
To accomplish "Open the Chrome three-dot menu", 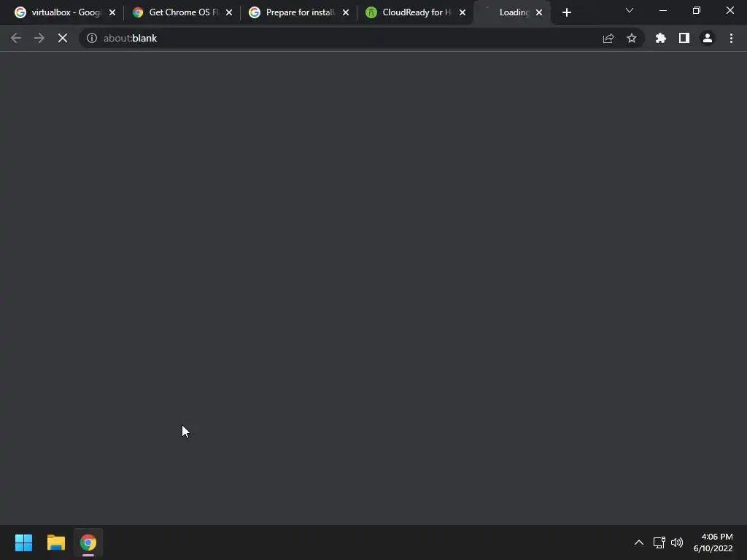I will (731, 38).
